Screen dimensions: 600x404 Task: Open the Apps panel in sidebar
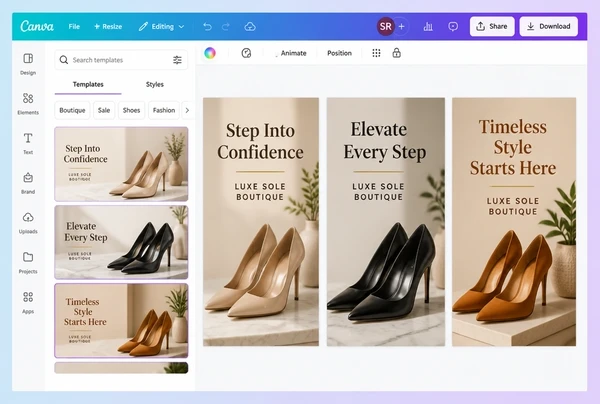28,303
